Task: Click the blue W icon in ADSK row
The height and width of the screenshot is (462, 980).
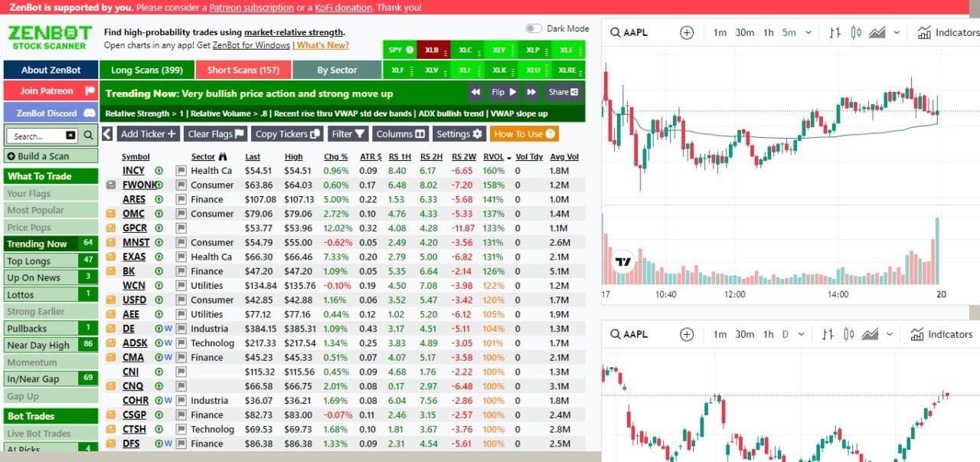Action: [168, 343]
